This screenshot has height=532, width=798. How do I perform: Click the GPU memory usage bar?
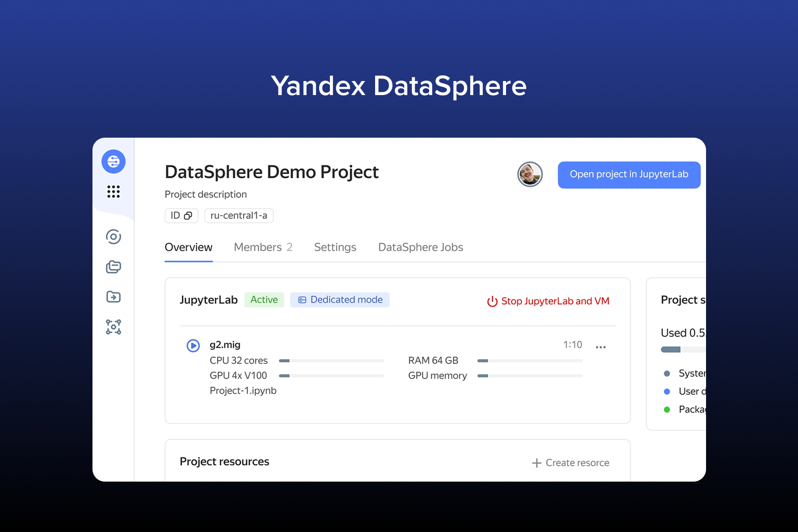[x=530, y=376]
